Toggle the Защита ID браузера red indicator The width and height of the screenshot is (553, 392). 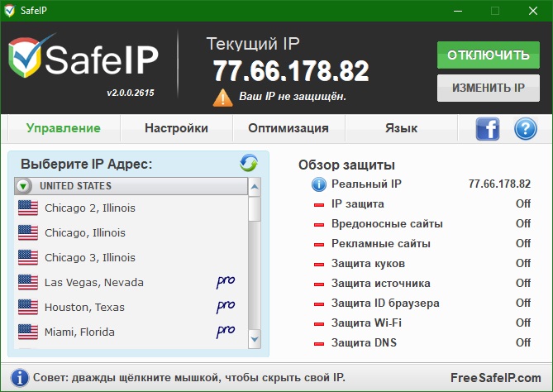(319, 304)
